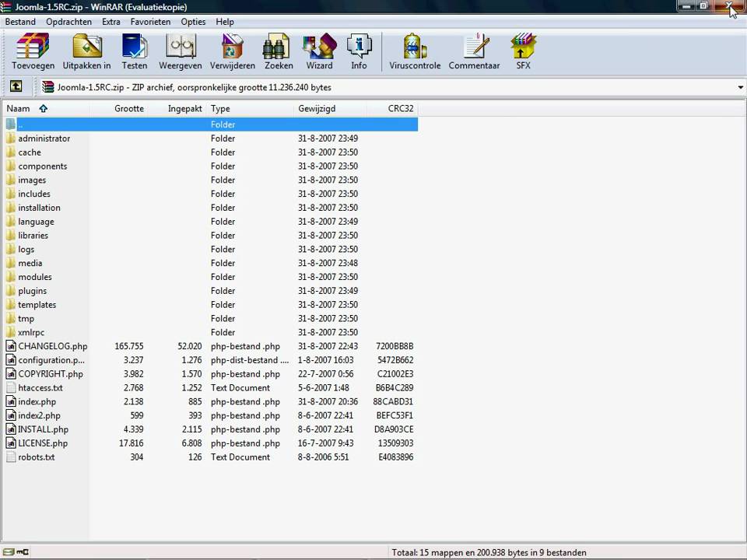Select the installation folder
747x560 pixels.
coord(39,208)
